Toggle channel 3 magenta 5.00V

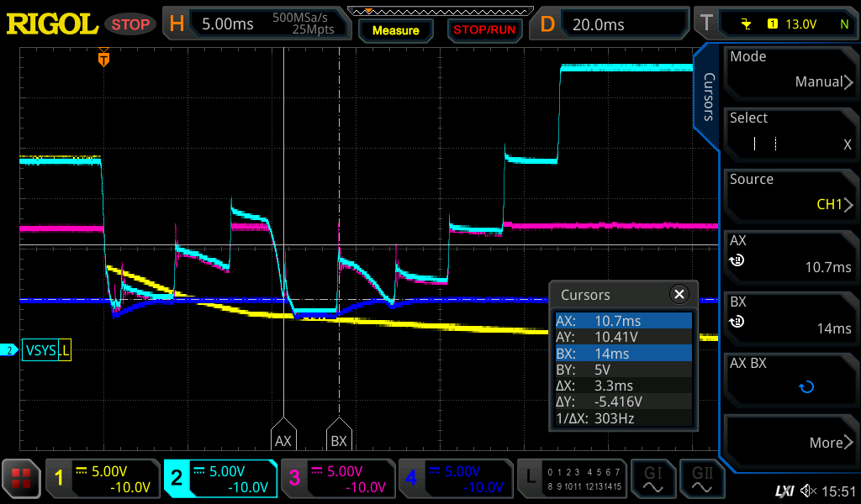pos(338,478)
